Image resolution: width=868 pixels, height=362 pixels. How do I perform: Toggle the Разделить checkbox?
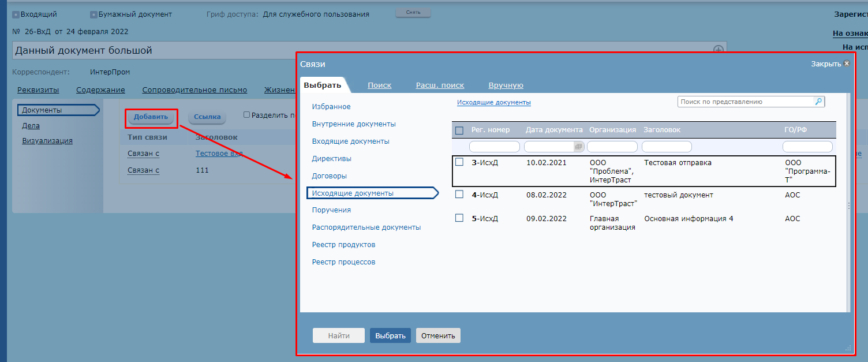pyautogui.click(x=247, y=115)
